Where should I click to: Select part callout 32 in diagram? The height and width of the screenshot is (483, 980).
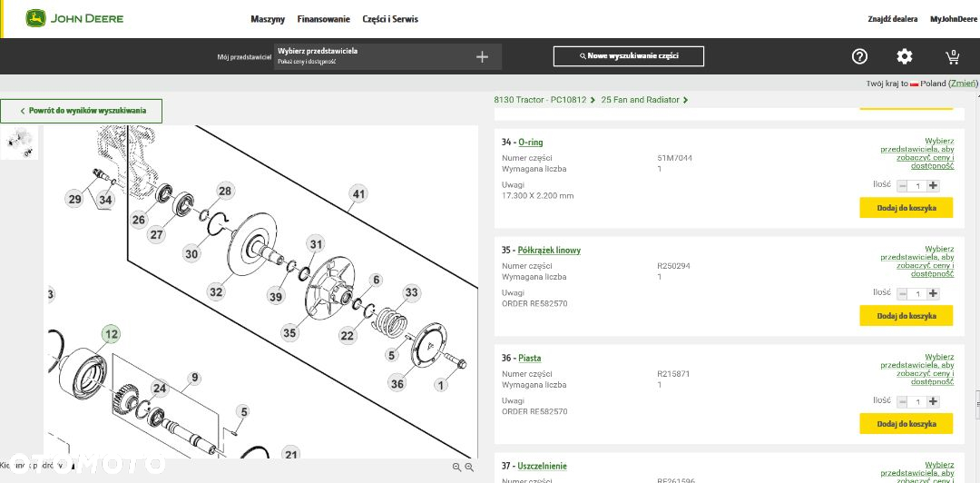216,291
